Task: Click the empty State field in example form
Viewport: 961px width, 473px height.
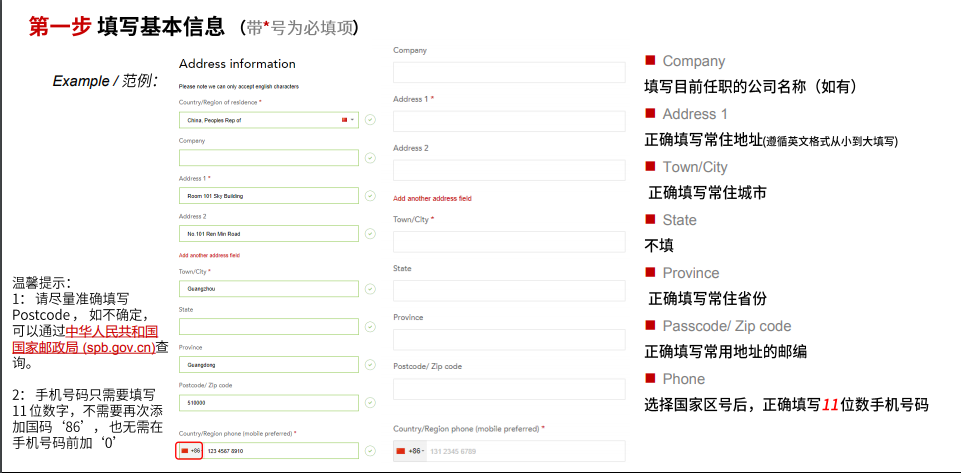Action: pos(268,327)
